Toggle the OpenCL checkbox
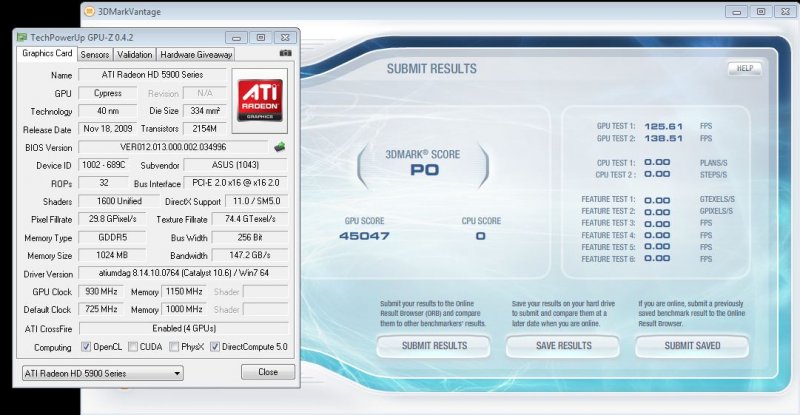The height and width of the screenshot is (415, 800). pyautogui.click(x=86, y=347)
